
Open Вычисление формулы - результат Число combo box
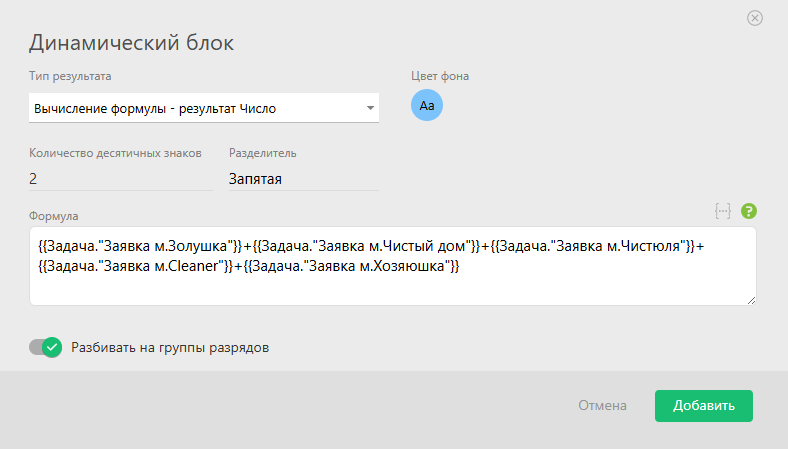tap(204, 108)
